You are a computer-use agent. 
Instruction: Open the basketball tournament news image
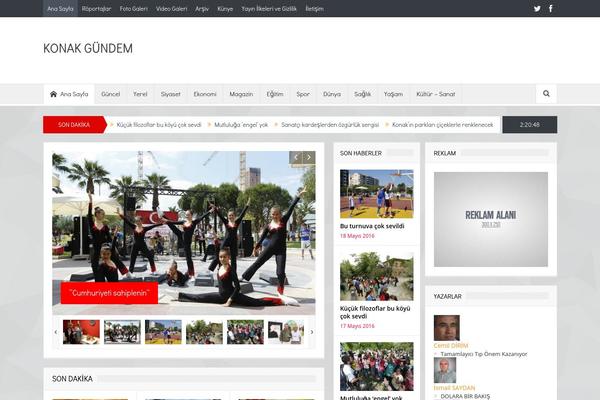[x=377, y=194]
